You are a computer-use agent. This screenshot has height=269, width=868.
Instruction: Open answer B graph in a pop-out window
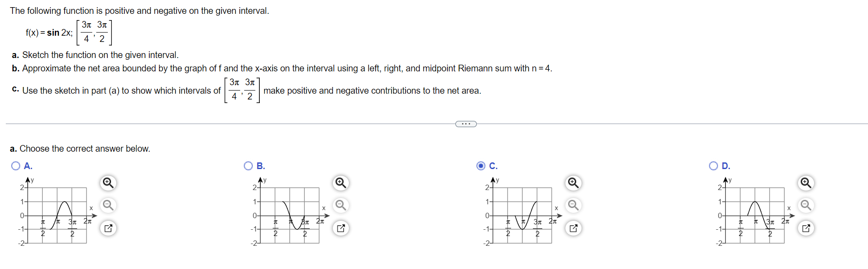click(340, 228)
